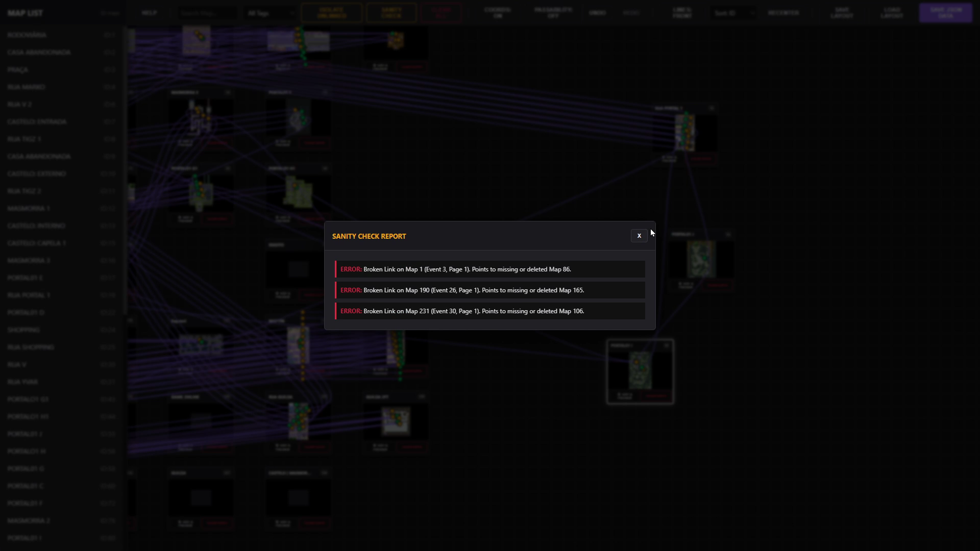Screen dimensions: 980x551
Task: Click the Save Layout button
Action: coord(842,13)
